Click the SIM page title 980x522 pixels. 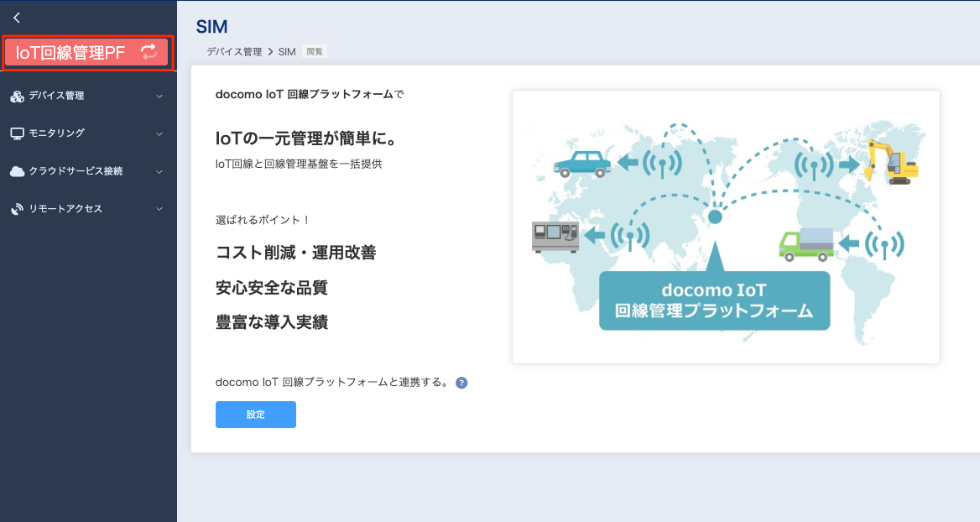tap(212, 27)
